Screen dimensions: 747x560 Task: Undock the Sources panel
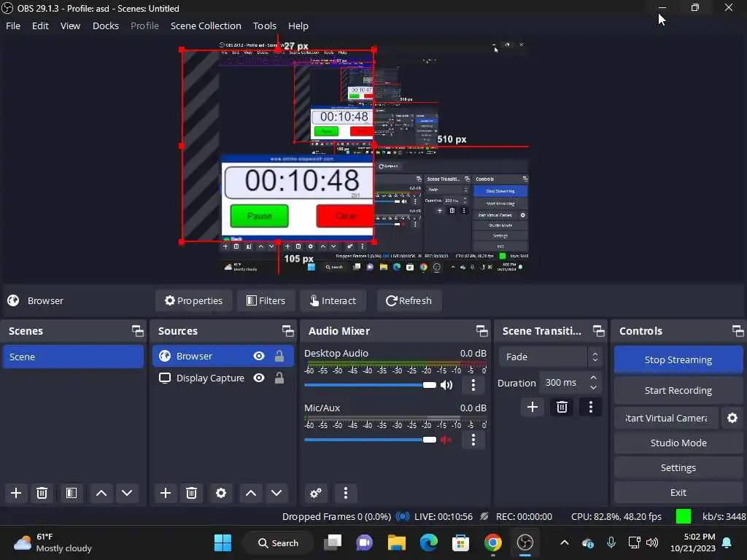point(287,331)
